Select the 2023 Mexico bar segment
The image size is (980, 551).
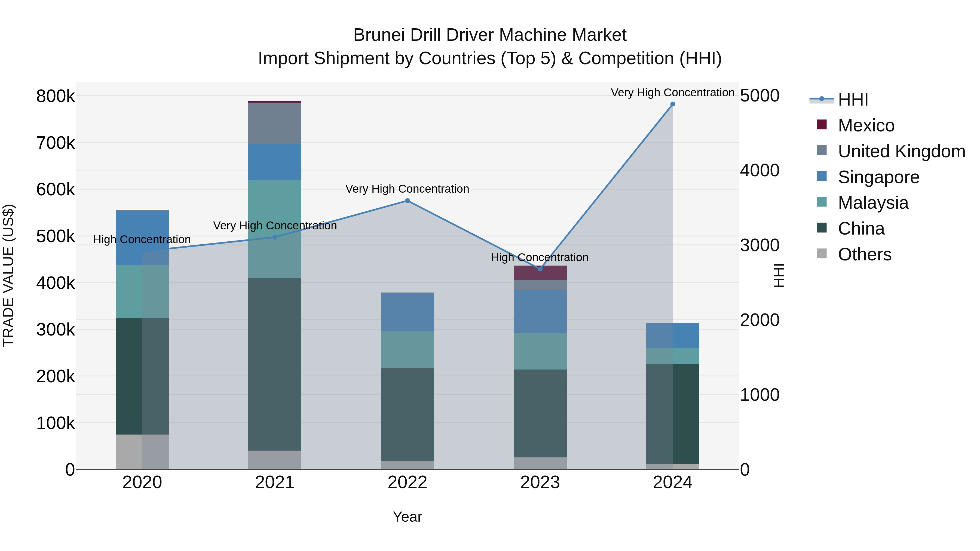coord(540,273)
